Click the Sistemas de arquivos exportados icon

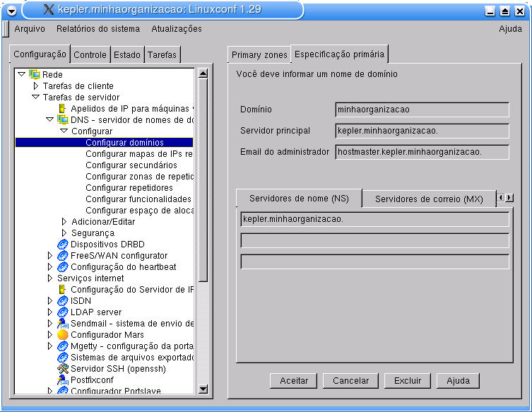coord(63,358)
